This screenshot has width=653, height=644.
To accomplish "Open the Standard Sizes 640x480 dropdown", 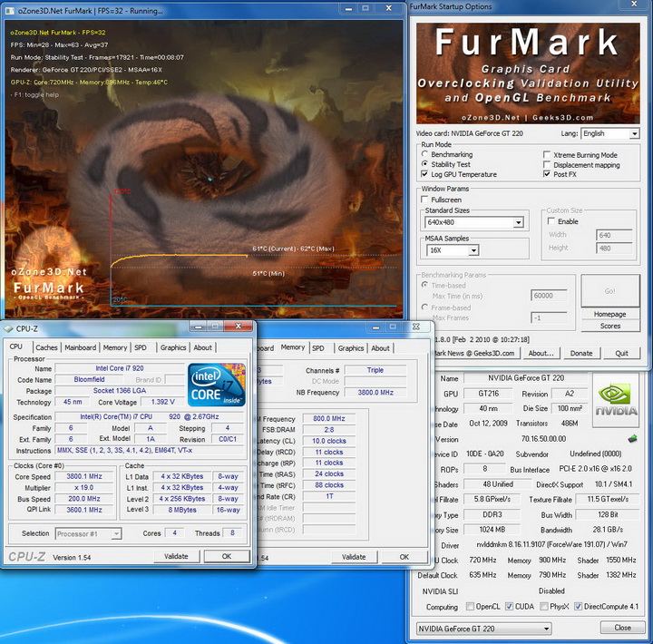I will click(x=474, y=222).
